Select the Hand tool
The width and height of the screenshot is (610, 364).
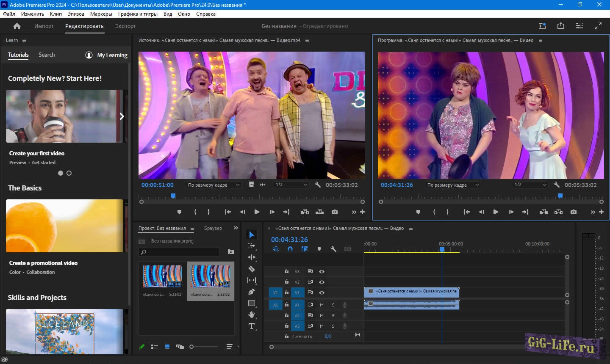tap(252, 314)
